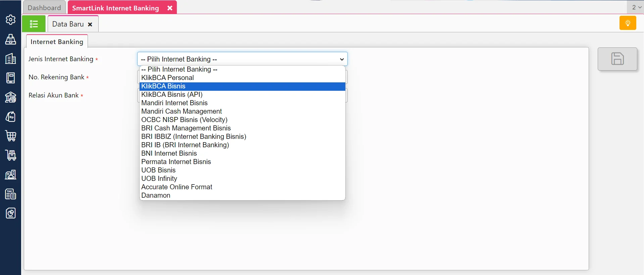Click the cash register sidebar icon
Screen dimensions: 644x275
pyautogui.click(x=10, y=39)
